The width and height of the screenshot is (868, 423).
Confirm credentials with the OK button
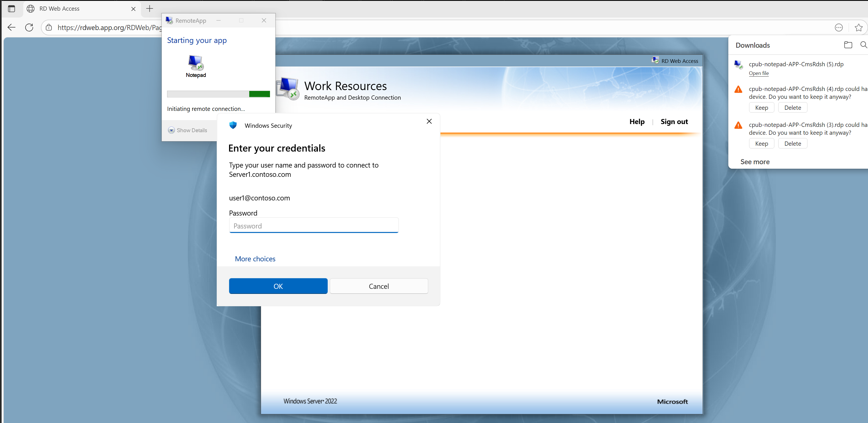pyautogui.click(x=278, y=286)
